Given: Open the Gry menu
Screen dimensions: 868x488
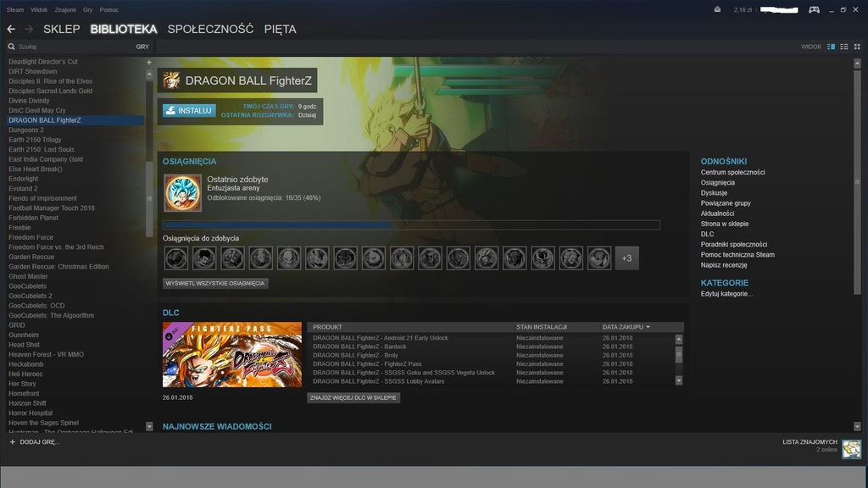Looking at the screenshot, I should tap(88, 10).
